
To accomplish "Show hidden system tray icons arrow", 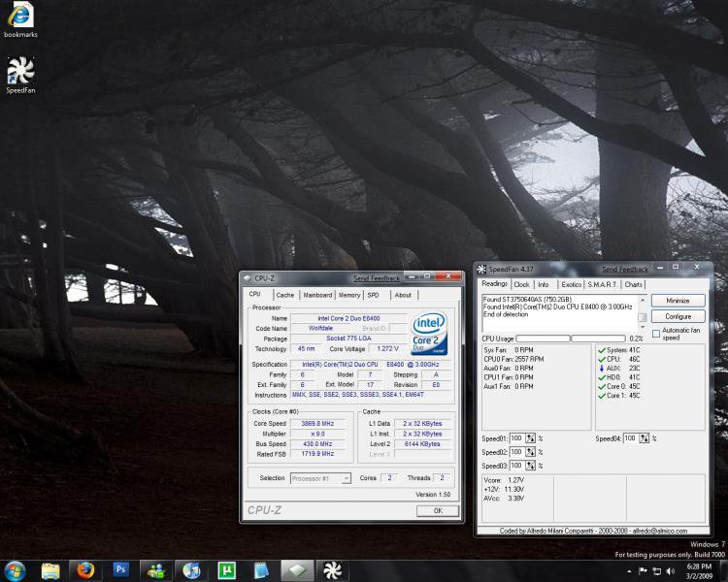I will pyautogui.click(x=629, y=571).
